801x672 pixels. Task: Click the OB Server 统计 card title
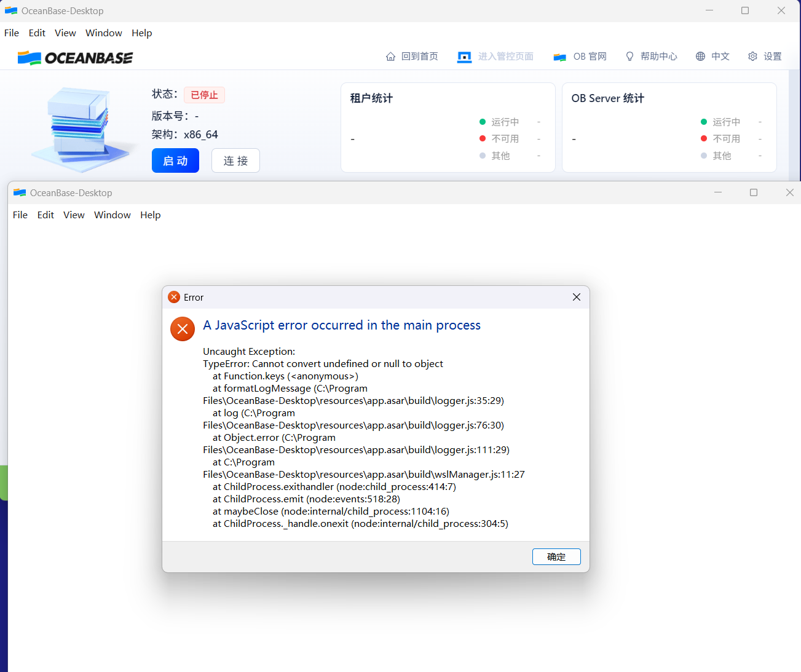(x=608, y=98)
